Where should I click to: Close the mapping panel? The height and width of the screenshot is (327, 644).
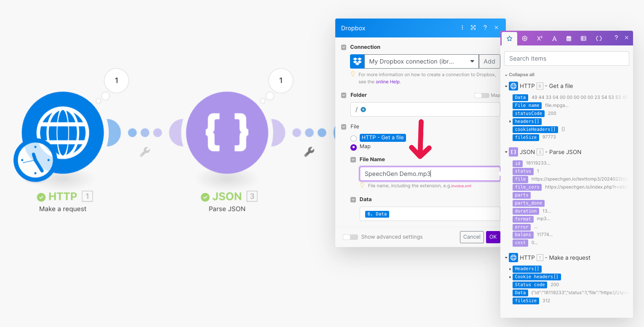click(x=626, y=38)
